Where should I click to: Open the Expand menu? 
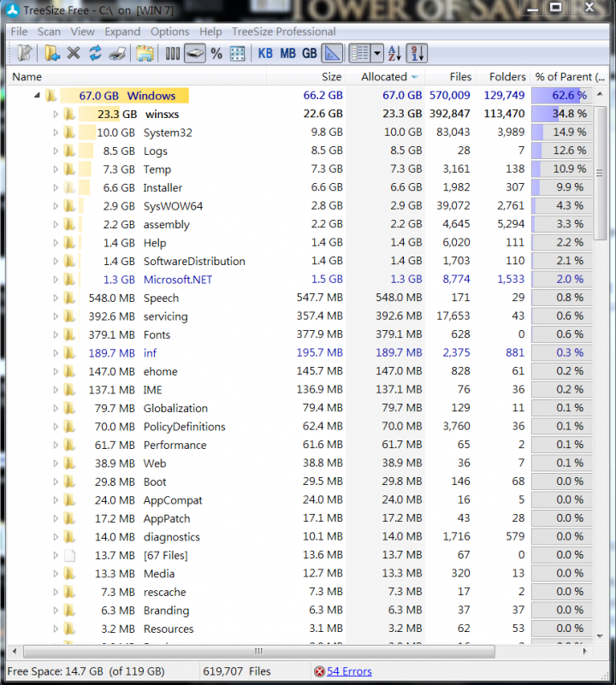coord(122,32)
